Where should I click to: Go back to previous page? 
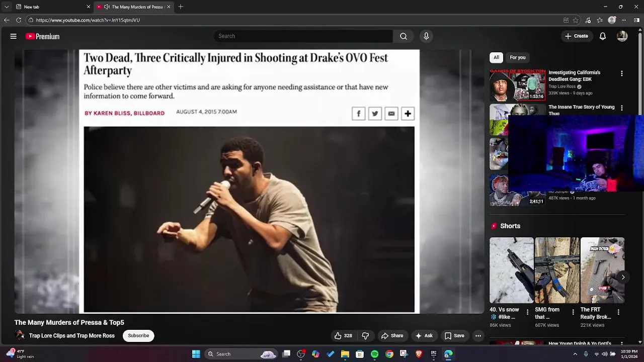point(7,20)
